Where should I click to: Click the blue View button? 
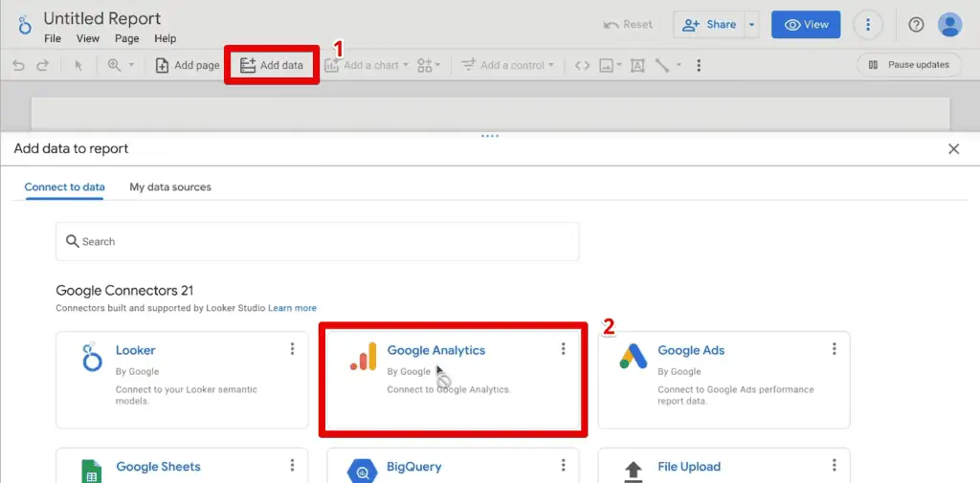pyautogui.click(x=806, y=24)
